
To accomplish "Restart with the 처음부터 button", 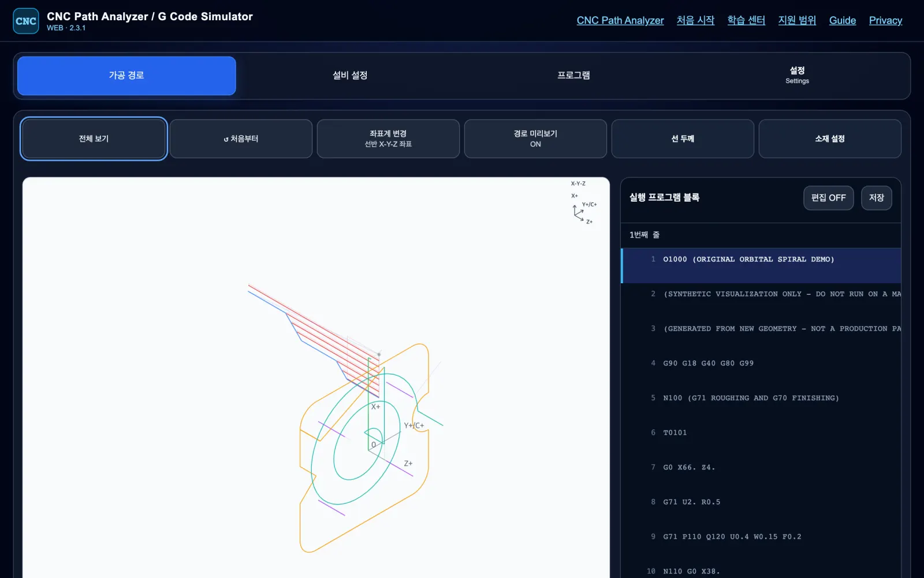I will click(241, 139).
